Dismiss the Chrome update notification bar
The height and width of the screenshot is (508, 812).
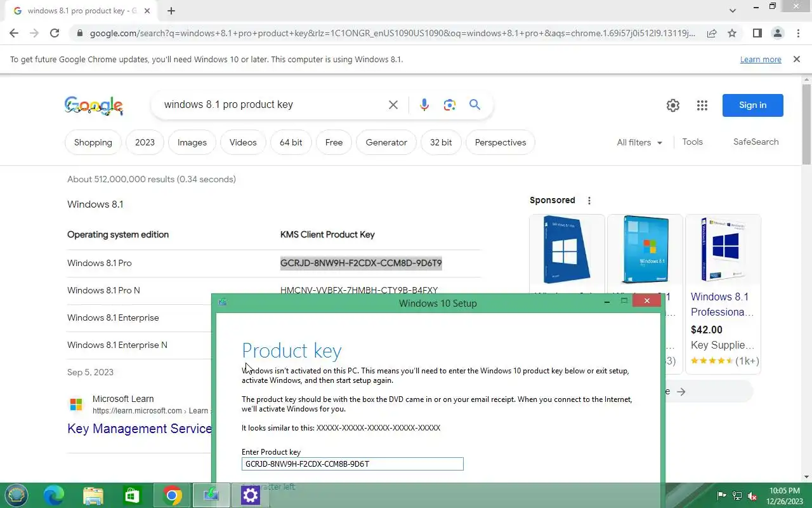click(796, 59)
